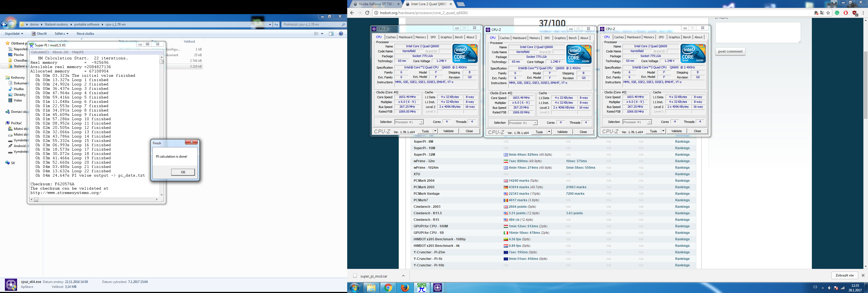
Task: Click the site info icon before hwbot.org
Action: tap(376, 13)
